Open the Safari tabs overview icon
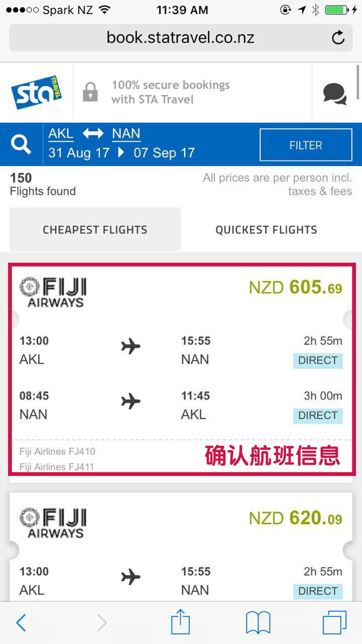362x644 pixels. pos(334,623)
